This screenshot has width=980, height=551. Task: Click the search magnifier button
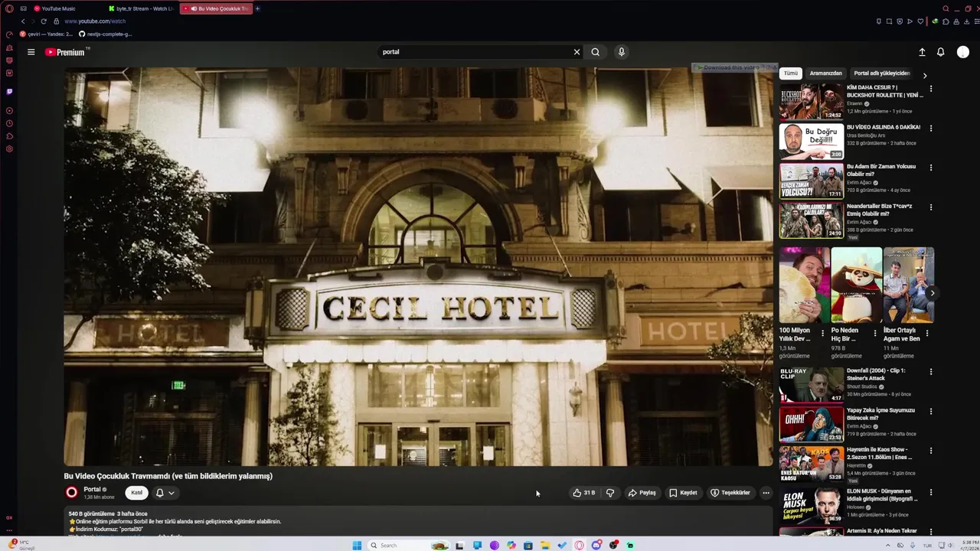point(596,52)
